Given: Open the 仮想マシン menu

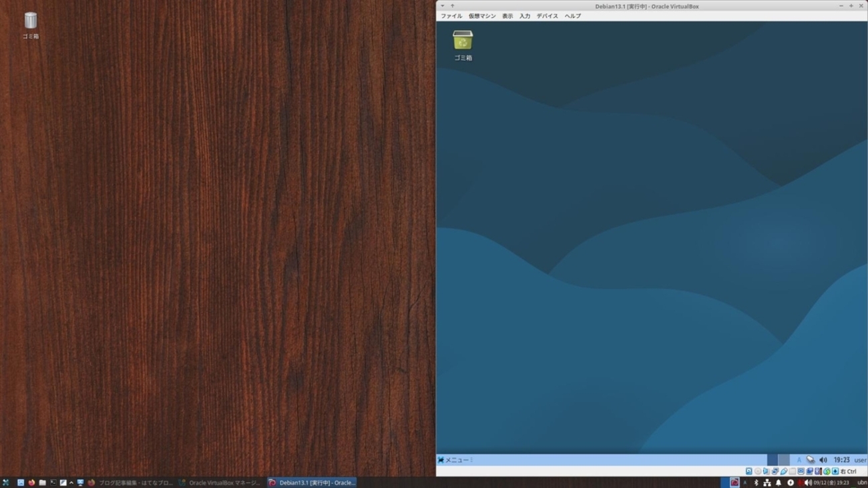Looking at the screenshot, I should click(482, 16).
